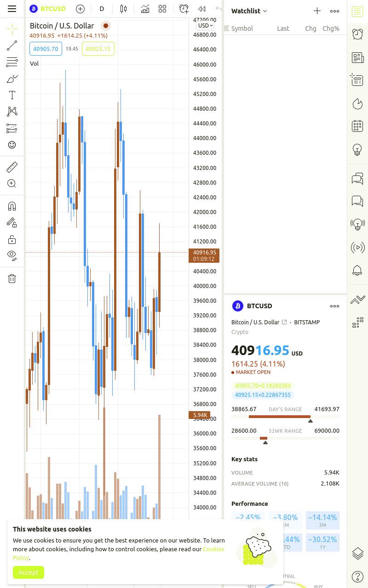Image resolution: width=368 pixels, height=588 pixels.
Task: Sort the watchlist by Last column
Action: click(283, 28)
